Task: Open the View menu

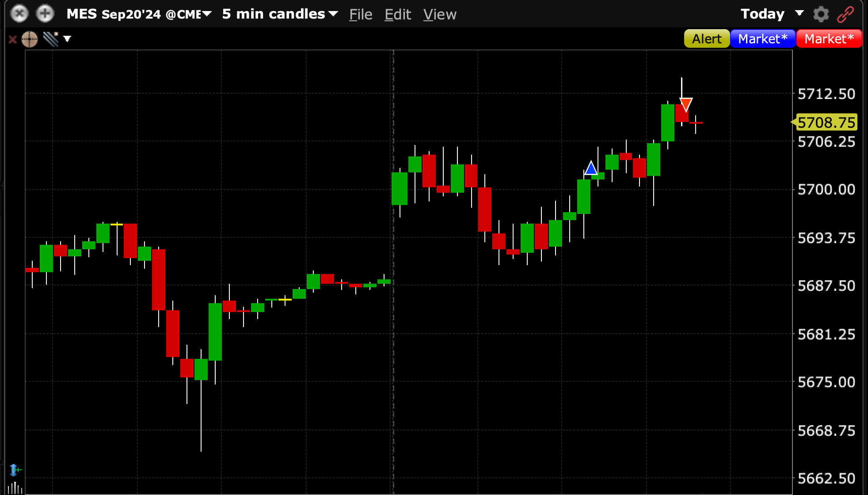Action: 440,15
